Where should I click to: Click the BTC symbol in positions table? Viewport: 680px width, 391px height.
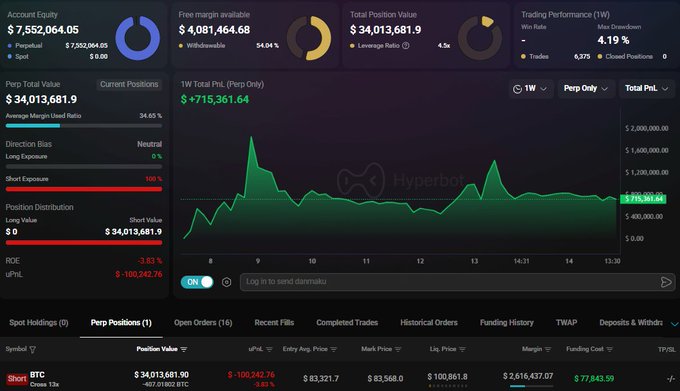tap(37, 375)
